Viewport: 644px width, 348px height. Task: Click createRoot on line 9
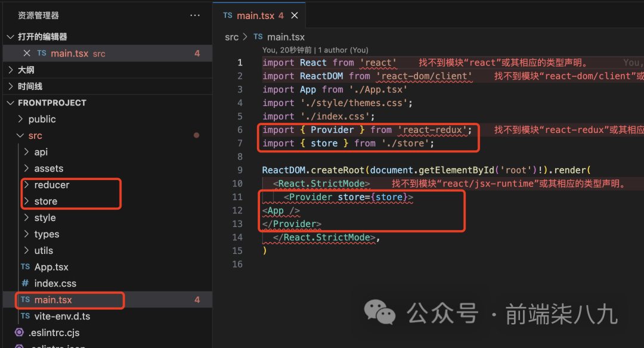[x=338, y=170]
